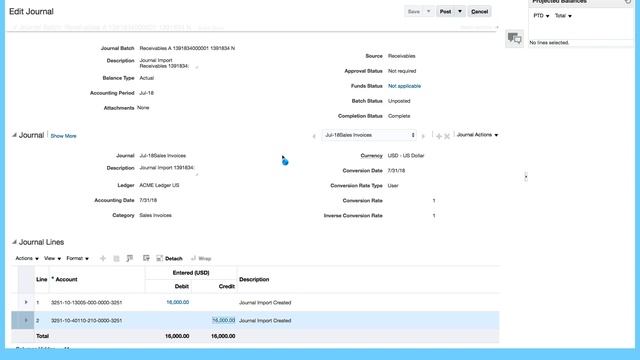
Task: Click the 16,000.00 debit amount on line 1
Action: pos(178,302)
